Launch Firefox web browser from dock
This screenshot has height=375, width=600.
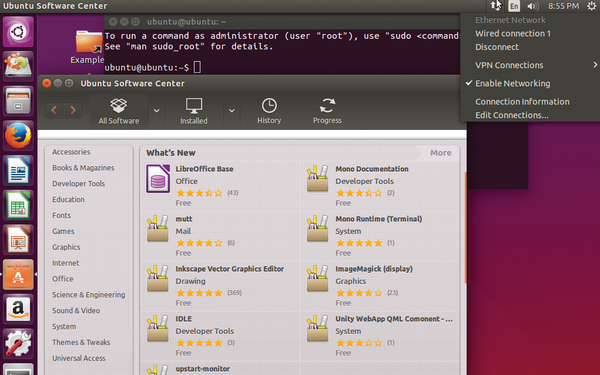point(18,136)
